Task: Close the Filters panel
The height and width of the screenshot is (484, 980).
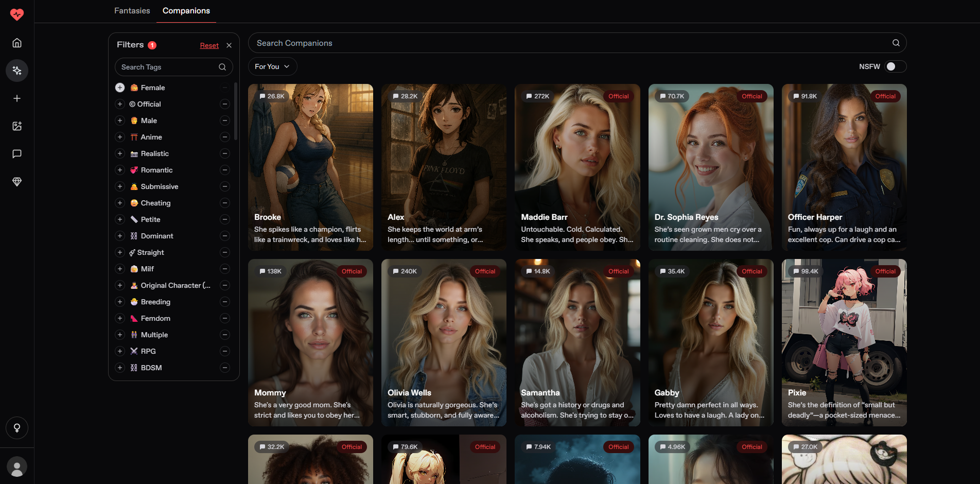Action: 229,45
